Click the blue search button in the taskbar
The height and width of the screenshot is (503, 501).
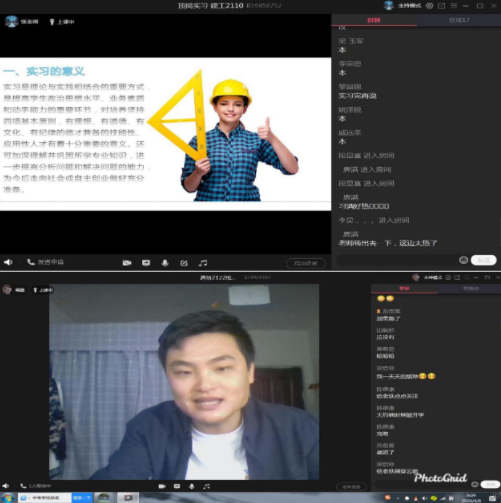coord(82,498)
